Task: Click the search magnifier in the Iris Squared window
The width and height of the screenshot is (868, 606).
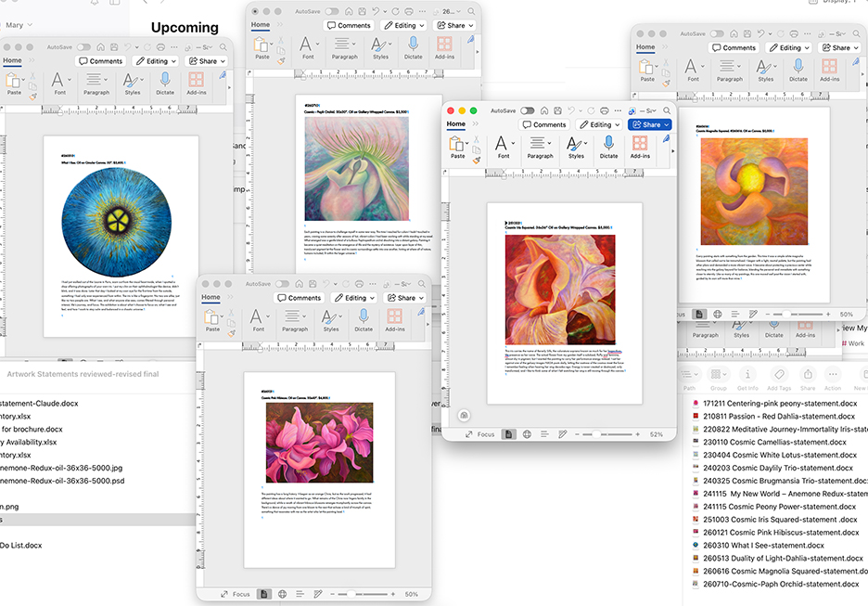Action: click(x=667, y=110)
